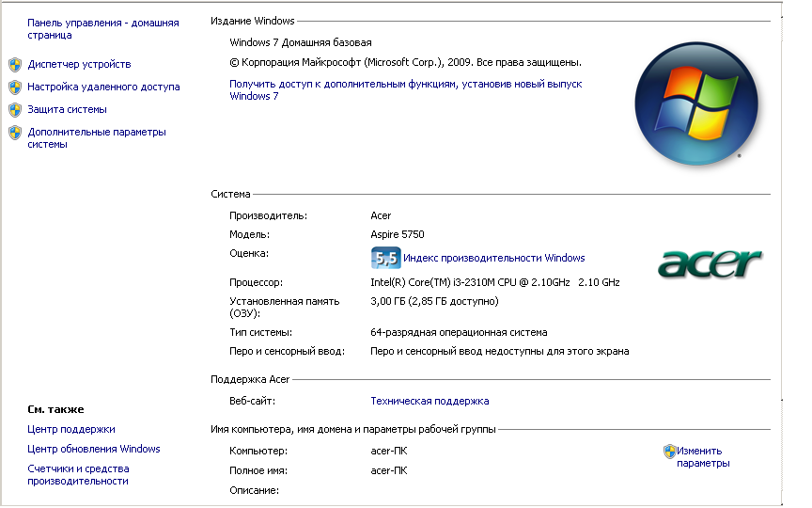Click the Microsoft copyright 2009 line
Screen dimensions: 812x508
pyautogui.click(x=405, y=63)
